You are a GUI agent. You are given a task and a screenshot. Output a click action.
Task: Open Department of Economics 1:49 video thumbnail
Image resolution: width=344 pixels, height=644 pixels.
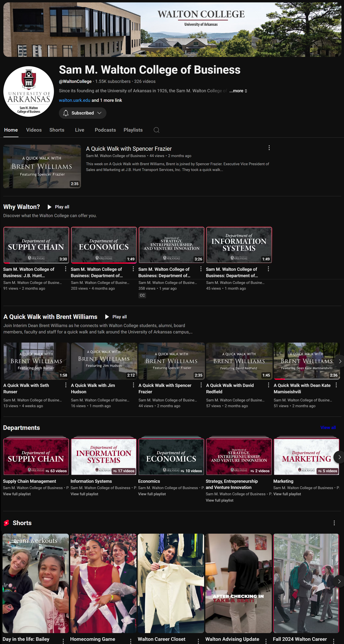click(x=104, y=245)
